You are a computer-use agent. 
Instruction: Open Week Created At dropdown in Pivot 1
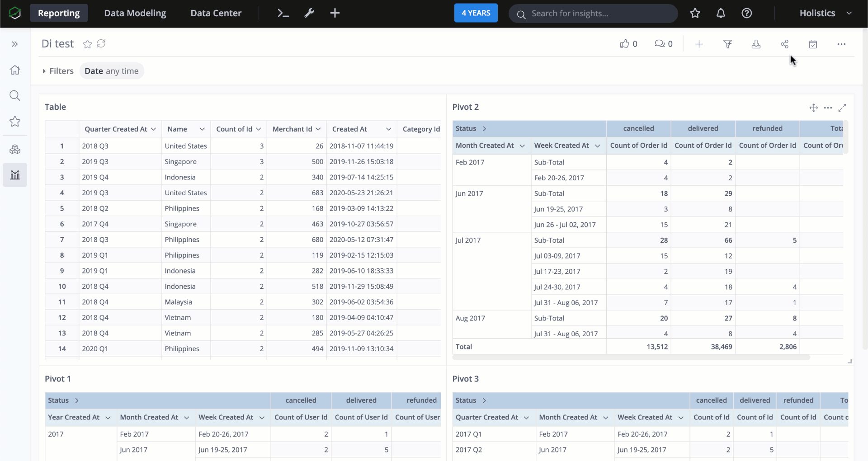click(x=262, y=418)
